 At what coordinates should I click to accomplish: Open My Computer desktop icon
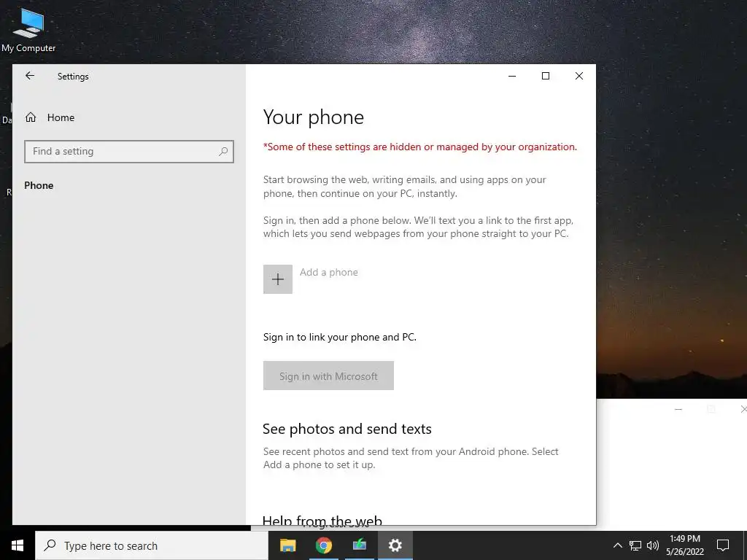point(28,30)
